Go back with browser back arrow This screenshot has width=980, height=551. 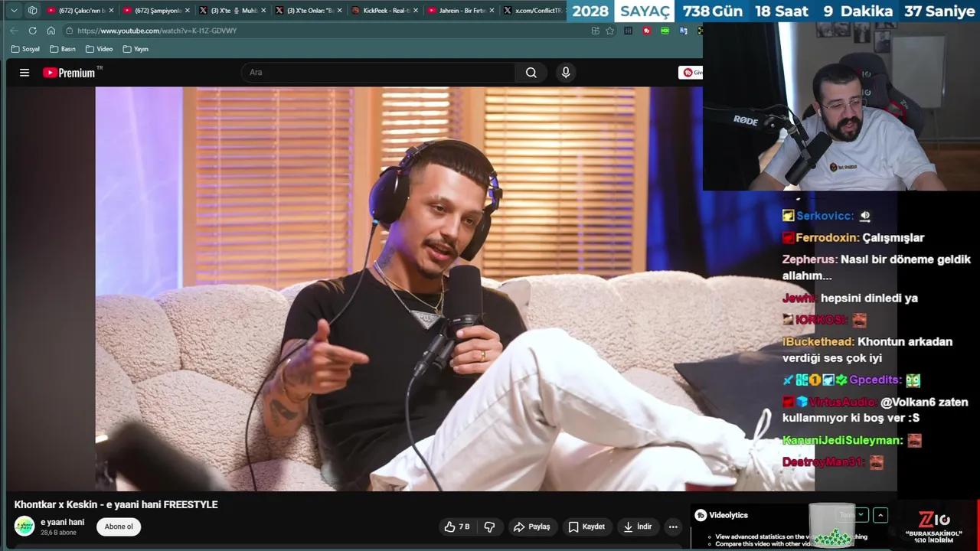[x=14, y=31]
